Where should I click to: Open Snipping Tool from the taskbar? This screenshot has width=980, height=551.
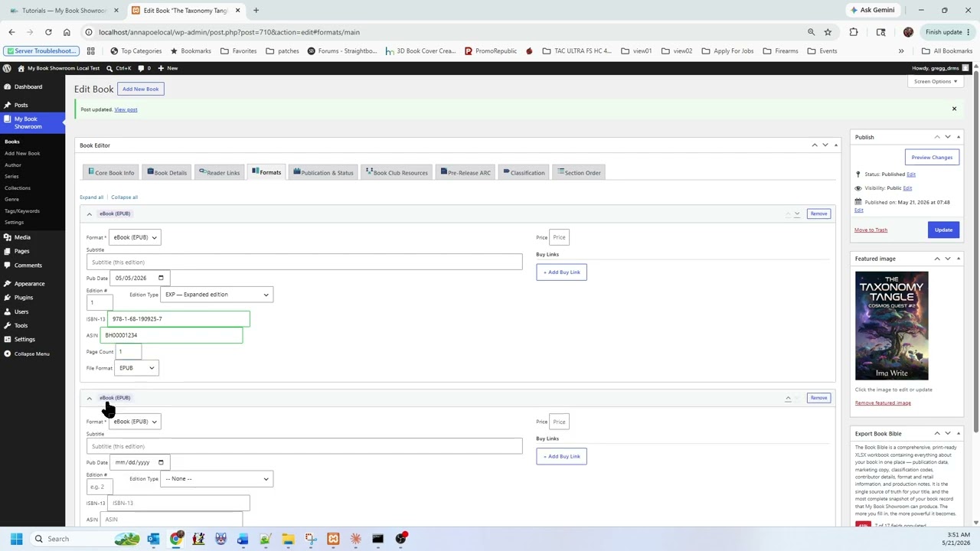311,539
